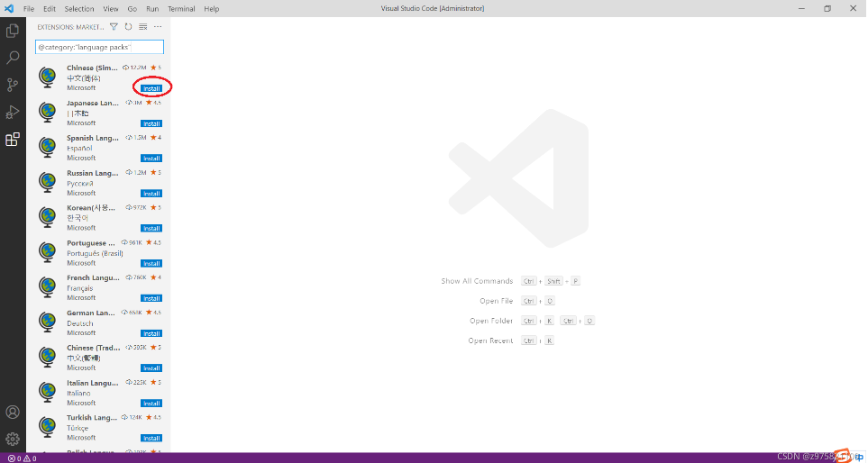
Task: Open the Source Control view
Action: (13, 85)
